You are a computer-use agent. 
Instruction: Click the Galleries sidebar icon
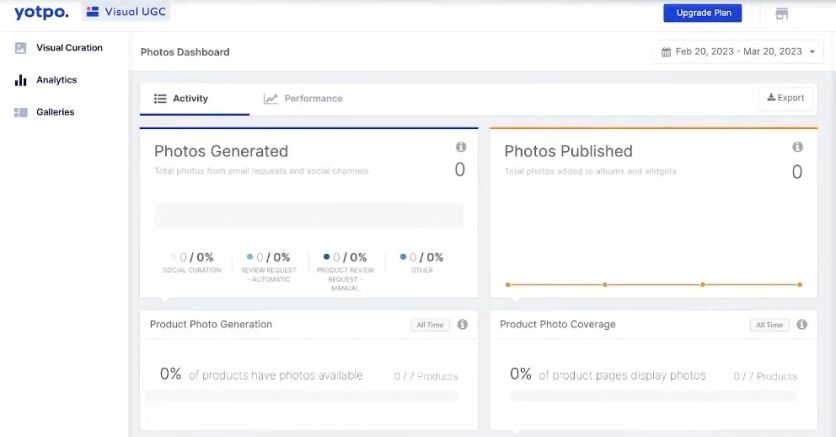point(20,112)
